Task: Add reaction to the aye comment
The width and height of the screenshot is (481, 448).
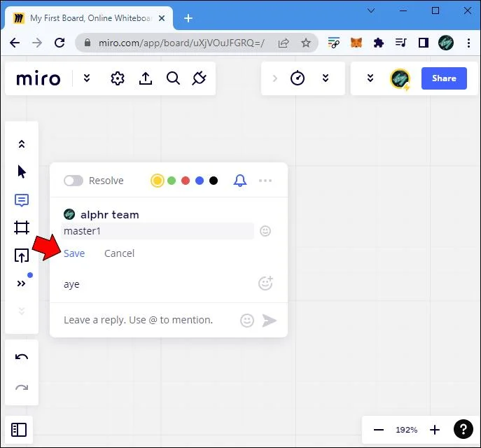Action: click(265, 283)
